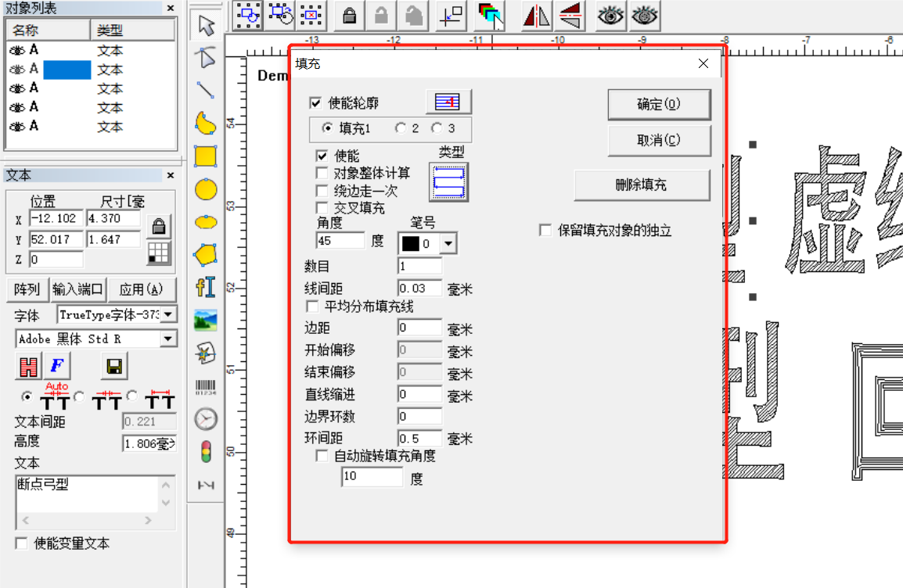This screenshot has width=903, height=588.
Task: Click the 取消(C) button
Action: [659, 140]
